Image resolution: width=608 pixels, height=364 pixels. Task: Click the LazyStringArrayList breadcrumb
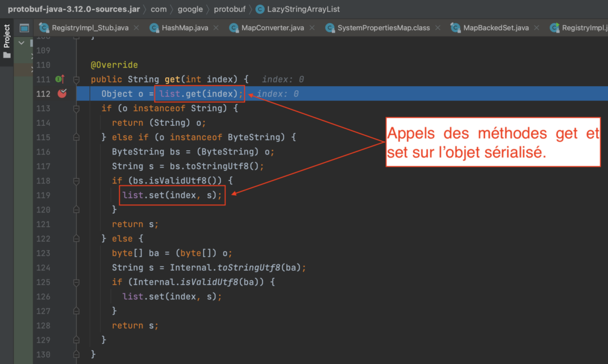(x=303, y=10)
